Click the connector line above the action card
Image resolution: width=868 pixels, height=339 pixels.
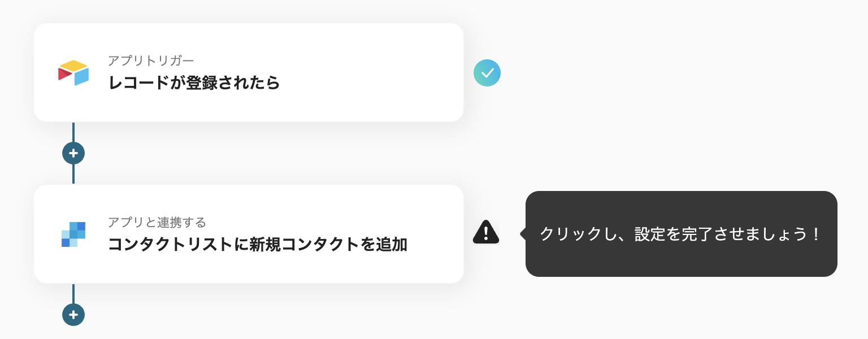pyautogui.click(x=73, y=174)
